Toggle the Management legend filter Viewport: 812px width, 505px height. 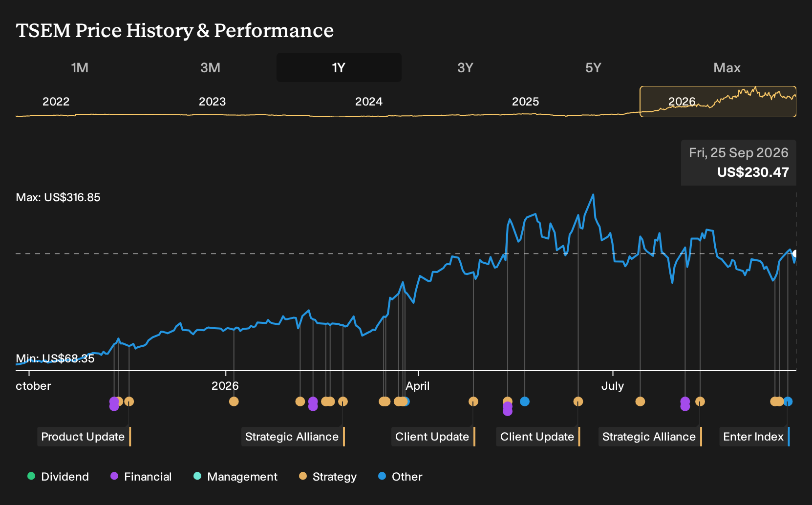click(x=235, y=477)
